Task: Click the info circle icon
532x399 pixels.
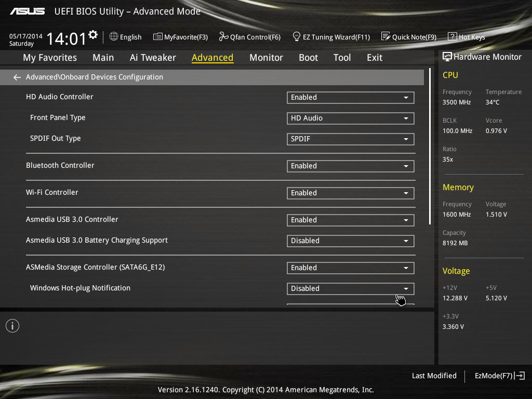Action: [12, 326]
